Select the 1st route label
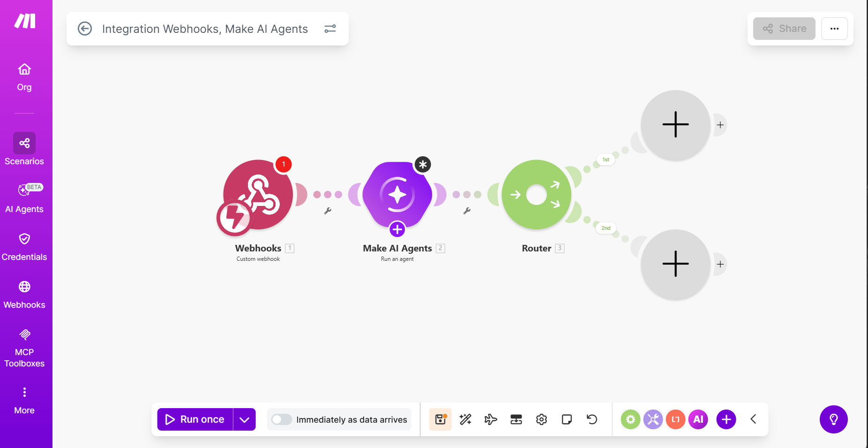Viewport: 868px width, 448px height. tap(606, 159)
